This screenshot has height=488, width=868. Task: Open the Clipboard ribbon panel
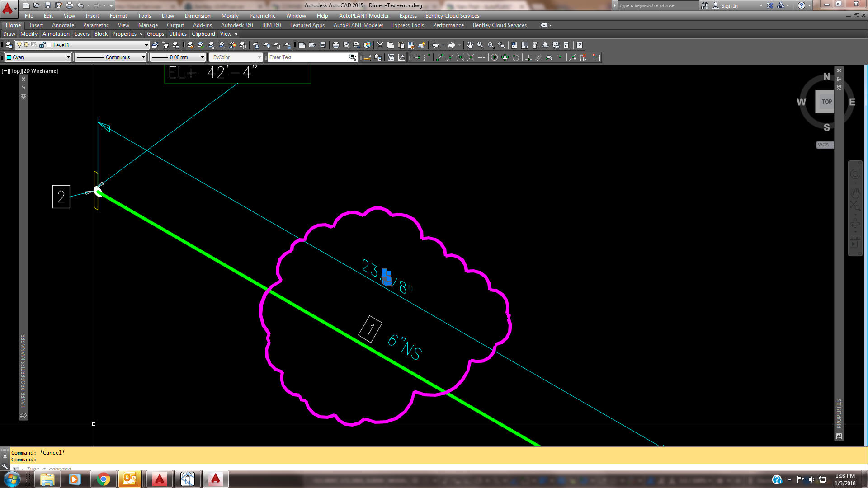(203, 34)
